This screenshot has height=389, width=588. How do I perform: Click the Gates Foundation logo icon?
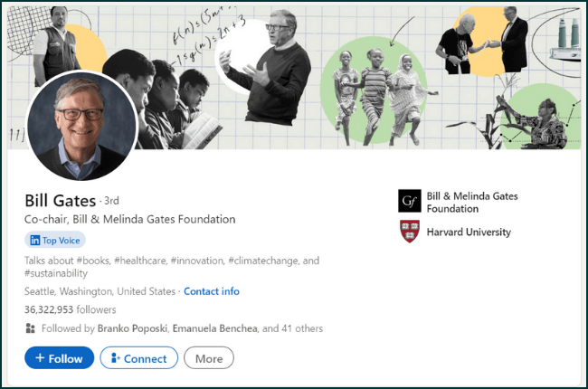410,201
